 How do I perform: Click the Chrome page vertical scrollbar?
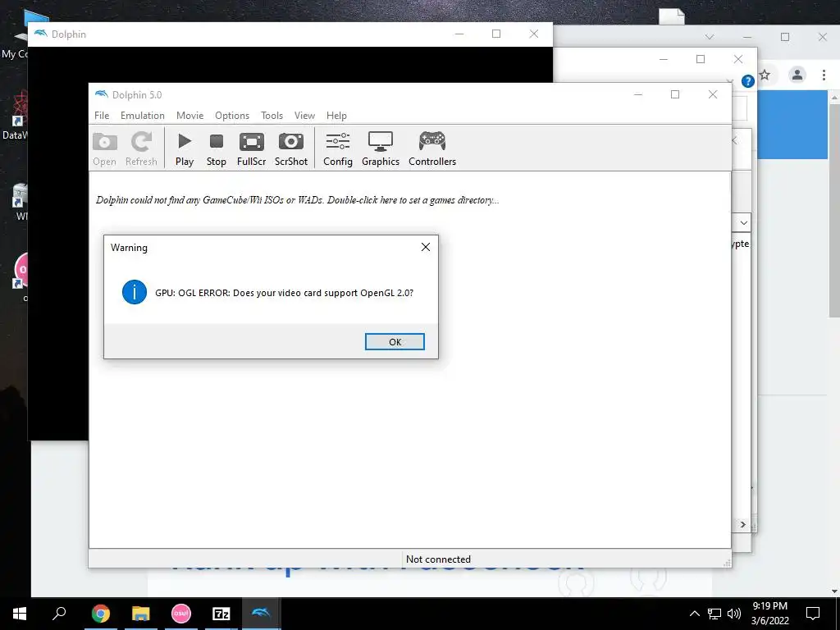coord(834,209)
